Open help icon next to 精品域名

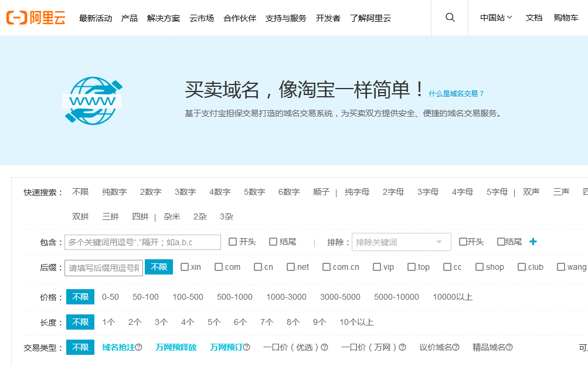[x=509, y=347]
